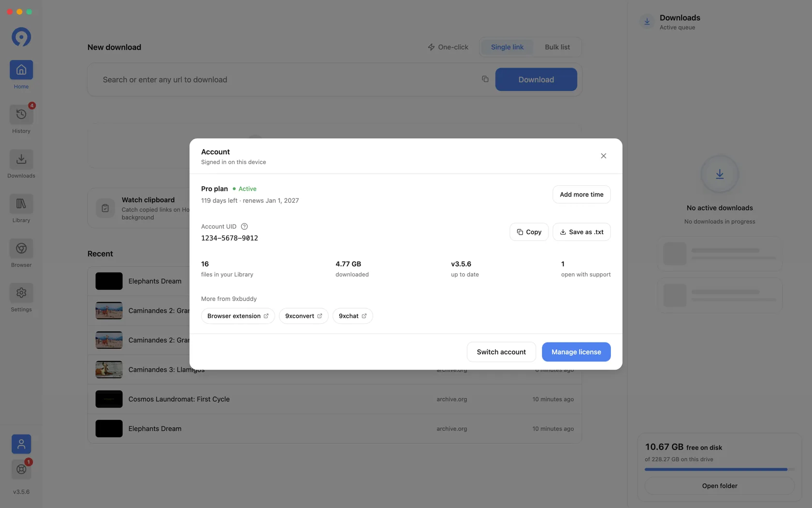Click the paste clipboard icon in URL field
812x508 pixels.
point(485,79)
